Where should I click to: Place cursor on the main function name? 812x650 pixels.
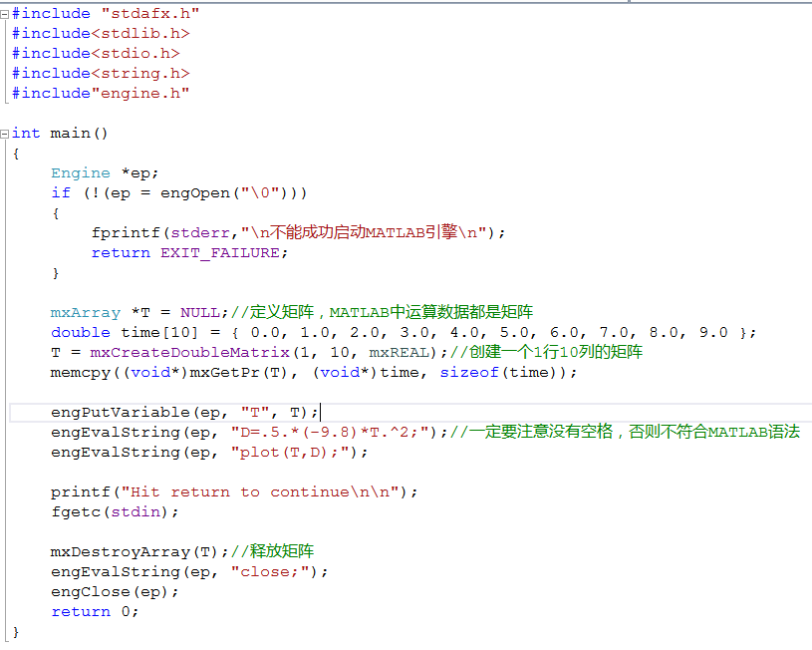coord(70,134)
